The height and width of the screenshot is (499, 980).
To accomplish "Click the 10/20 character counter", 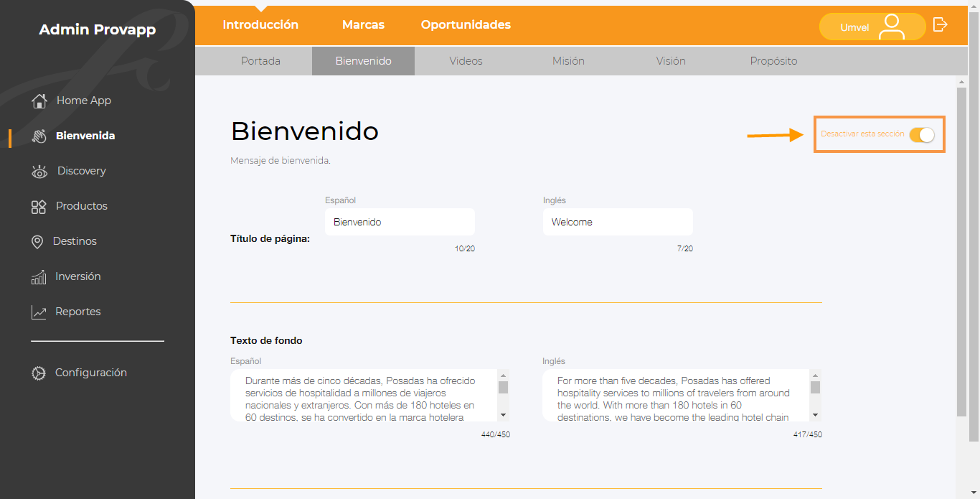I will [x=465, y=248].
